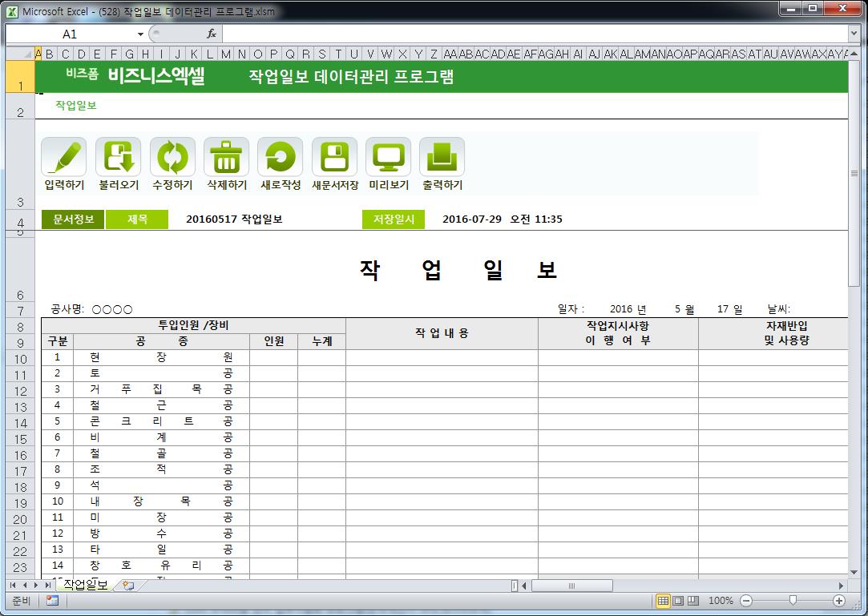Click the 불러오기 load icon

point(118,157)
